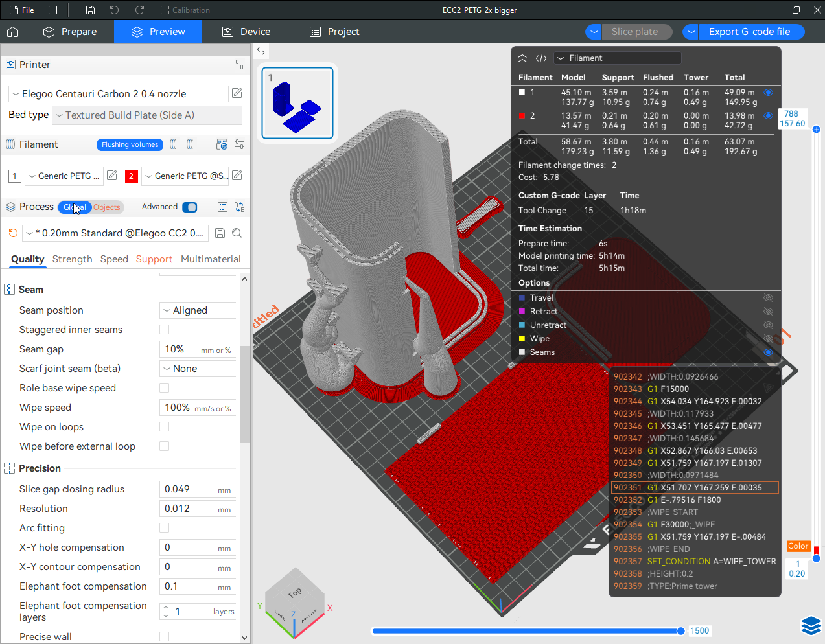
Task: Open Export G-code dropdown arrow
Action: click(691, 32)
